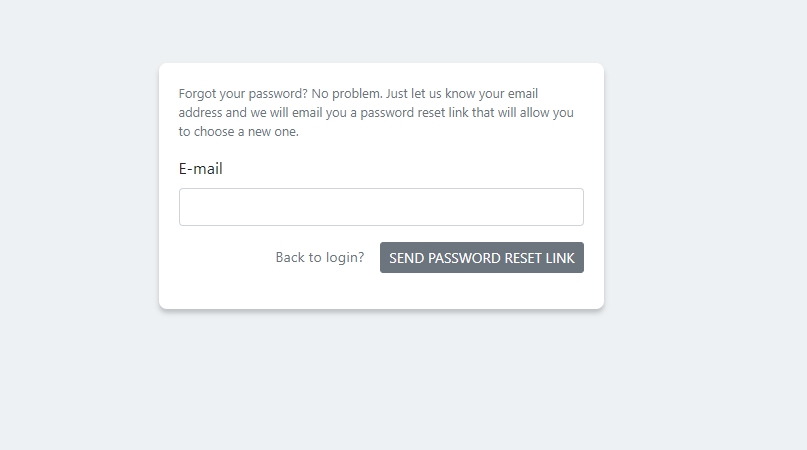Click the 'Forgot your password?' sentence
The width and height of the screenshot is (807, 450).
(x=243, y=94)
